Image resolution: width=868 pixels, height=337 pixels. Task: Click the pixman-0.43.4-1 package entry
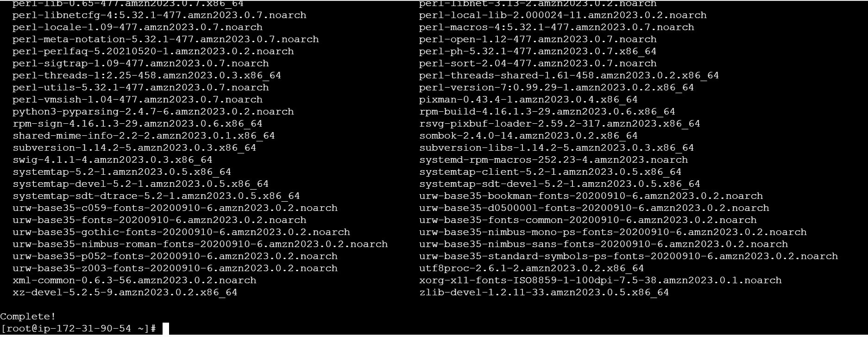528,100
